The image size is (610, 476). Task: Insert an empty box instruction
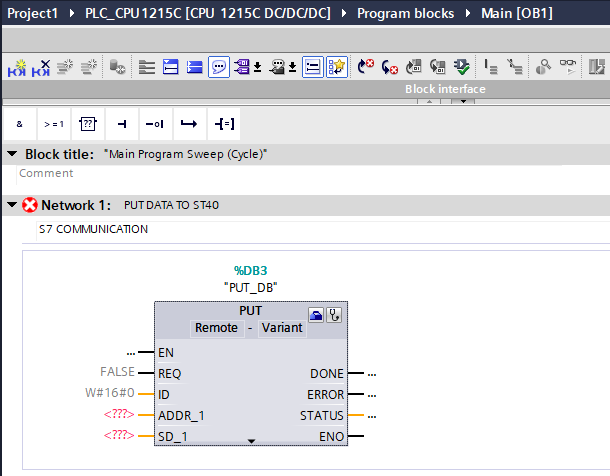[87, 124]
